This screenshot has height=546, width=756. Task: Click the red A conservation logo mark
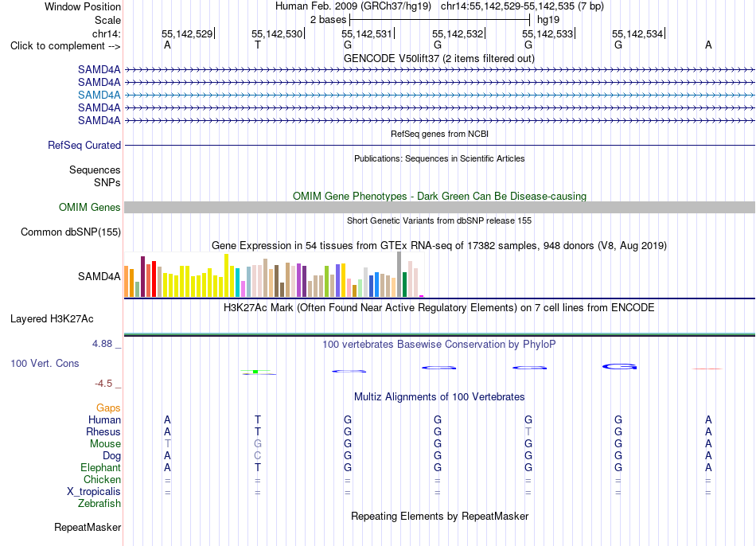tap(707, 369)
